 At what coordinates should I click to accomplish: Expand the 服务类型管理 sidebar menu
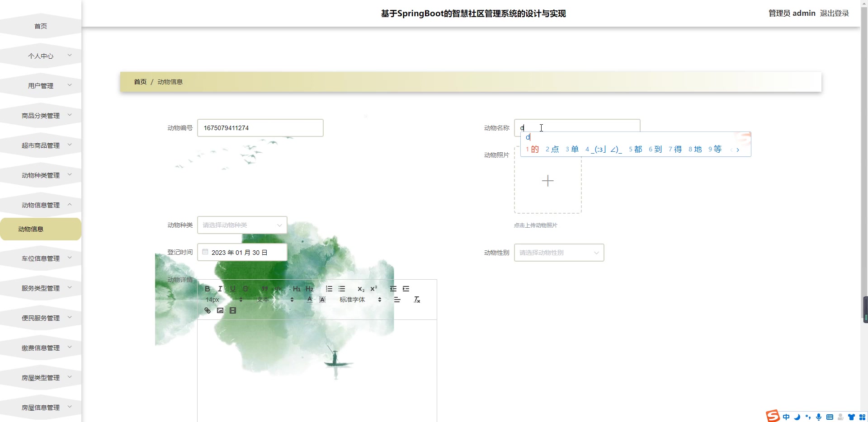click(41, 288)
